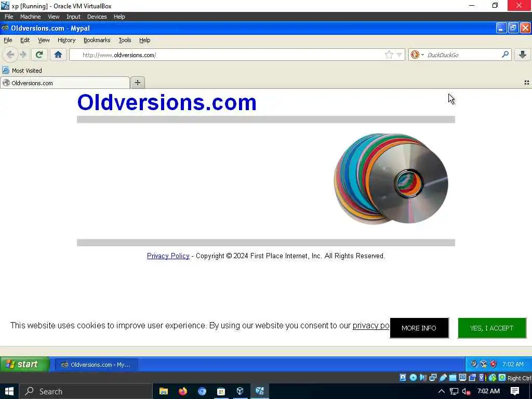Open the VirtualBox Machine menu
The width and height of the screenshot is (532, 399).
tap(30, 17)
